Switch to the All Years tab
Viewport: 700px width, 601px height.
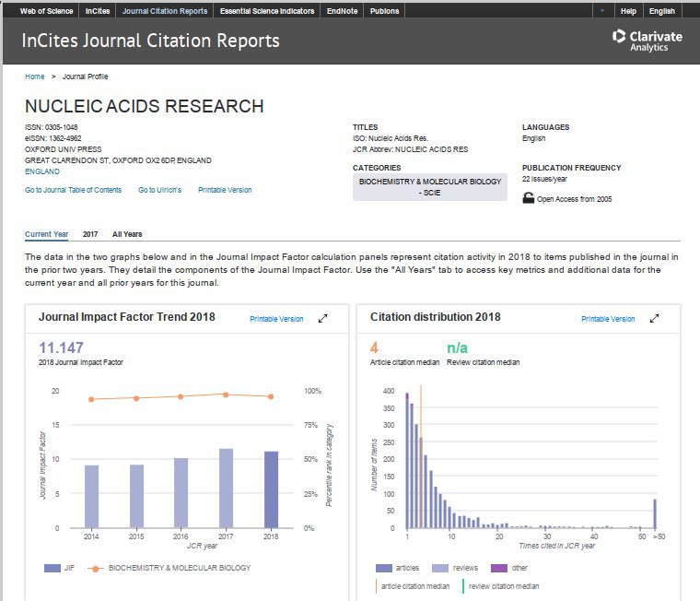tap(127, 234)
